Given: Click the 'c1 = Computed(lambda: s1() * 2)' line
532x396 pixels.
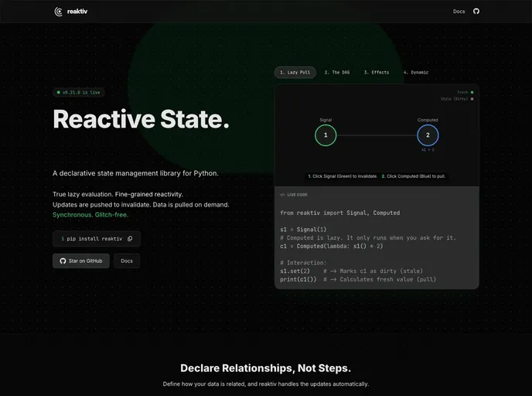Looking at the screenshot, I should click(x=332, y=246).
